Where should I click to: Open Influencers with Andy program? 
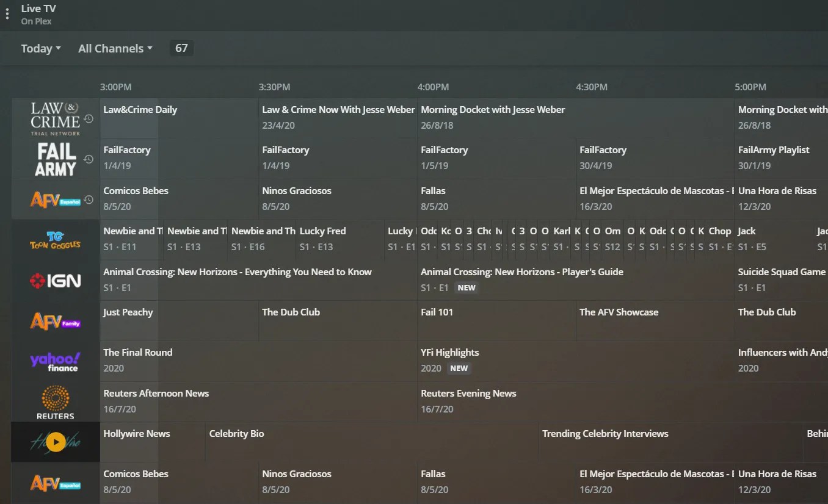point(782,361)
